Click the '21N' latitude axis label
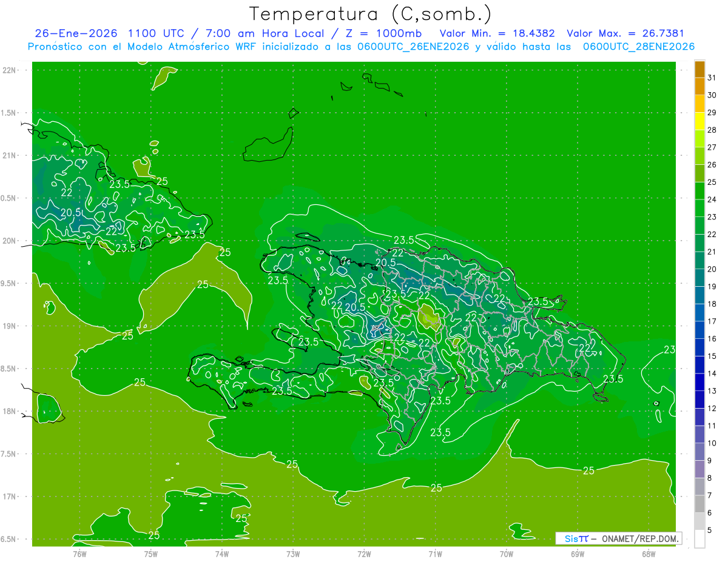The image size is (728, 562). [10, 156]
